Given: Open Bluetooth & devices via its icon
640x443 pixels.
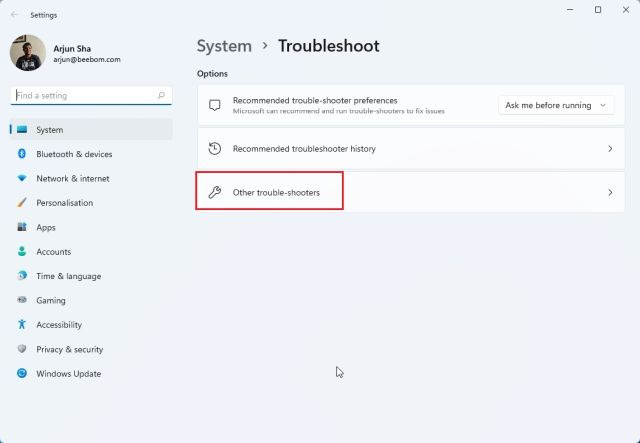Looking at the screenshot, I should (x=22, y=154).
